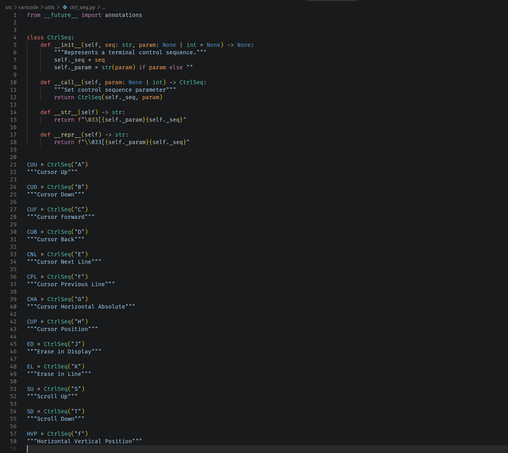Click the 'EL = CtrlSeq("K")' assignment
Image resolution: width=508 pixels, height=453 pixels.
(x=56, y=367)
